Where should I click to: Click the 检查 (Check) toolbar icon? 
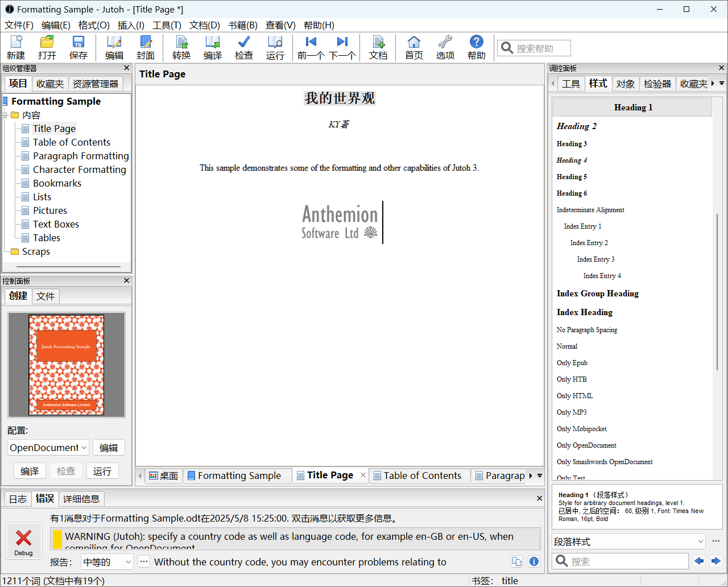[244, 47]
